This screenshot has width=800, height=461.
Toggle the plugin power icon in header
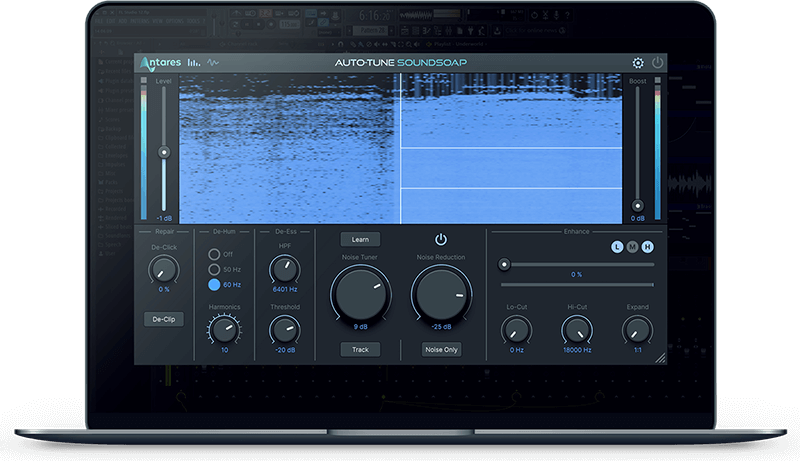click(x=657, y=62)
